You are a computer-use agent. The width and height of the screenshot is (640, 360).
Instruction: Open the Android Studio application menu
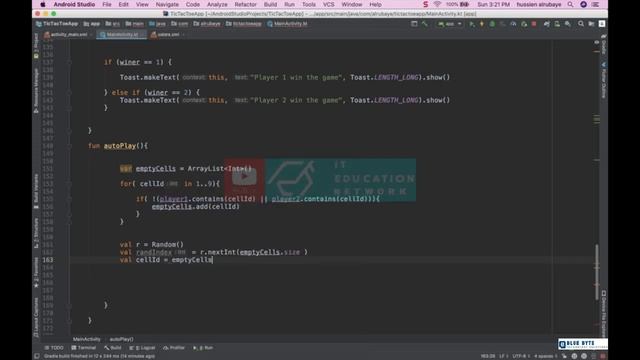pos(74,4)
